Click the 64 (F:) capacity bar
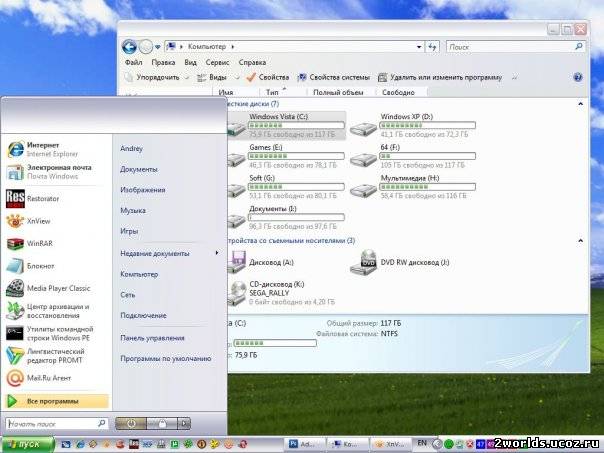Image resolution: width=604 pixels, height=453 pixels. coord(428,156)
